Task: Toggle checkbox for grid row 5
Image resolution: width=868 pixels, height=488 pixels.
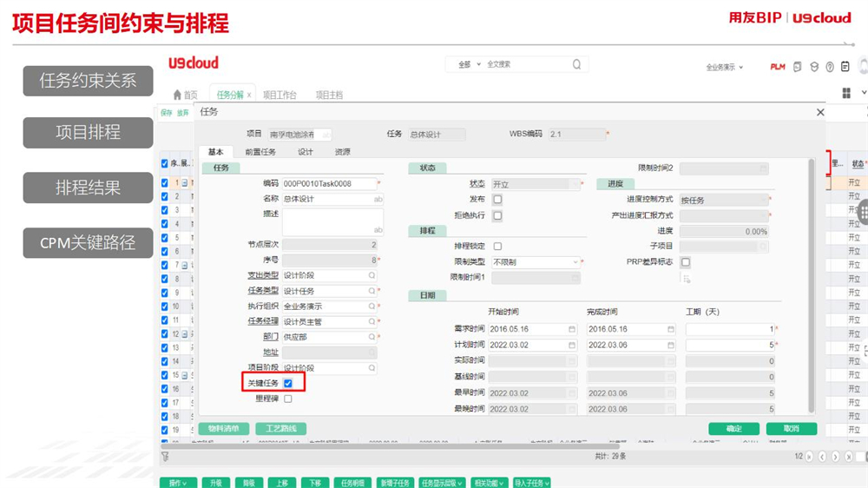Action: (x=164, y=238)
